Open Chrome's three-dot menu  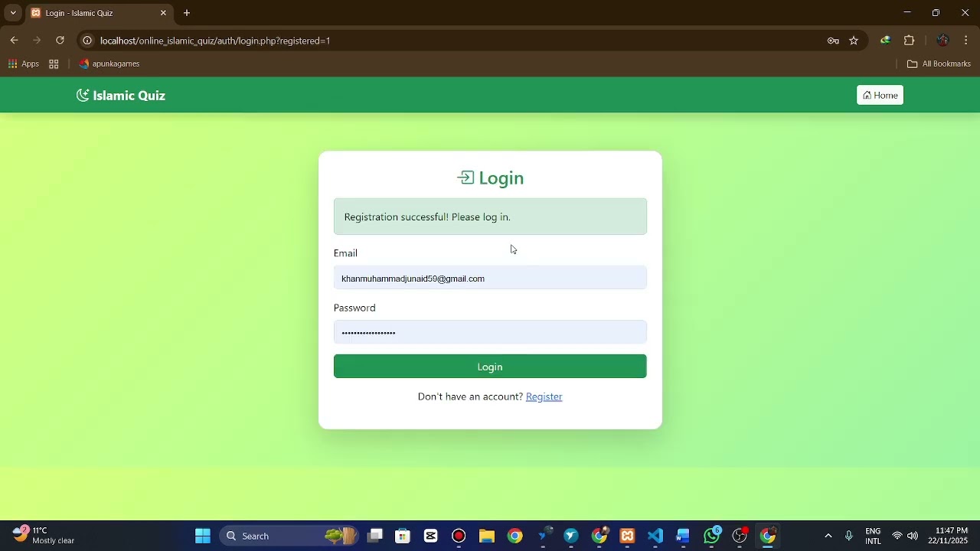(x=966, y=41)
